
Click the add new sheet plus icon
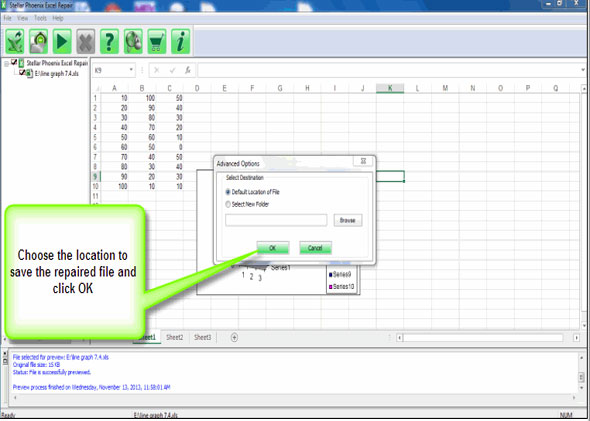click(234, 337)
